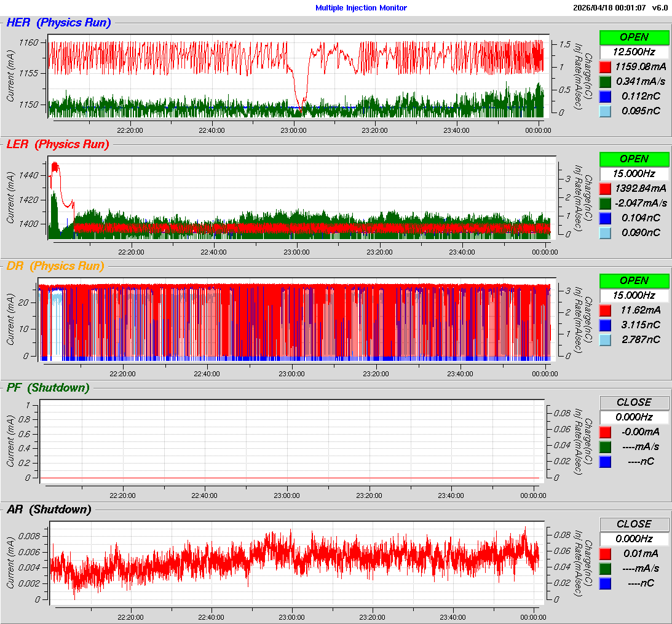Click the LER green injection rate swatch
Image resolution: width=672 pixels, height=624 pixels.
[x=606, y=203]
